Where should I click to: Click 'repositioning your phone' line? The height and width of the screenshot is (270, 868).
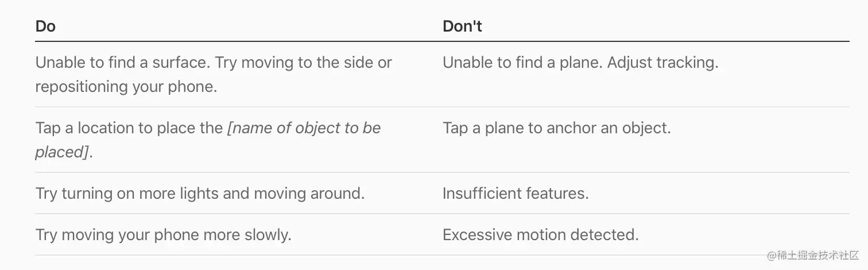click(x=126, y=87)
